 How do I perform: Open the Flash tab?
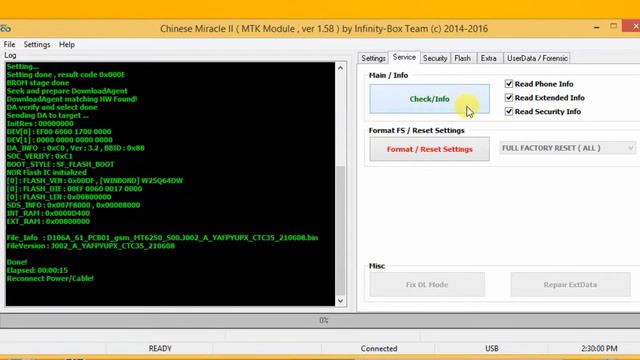pos(462,58)
